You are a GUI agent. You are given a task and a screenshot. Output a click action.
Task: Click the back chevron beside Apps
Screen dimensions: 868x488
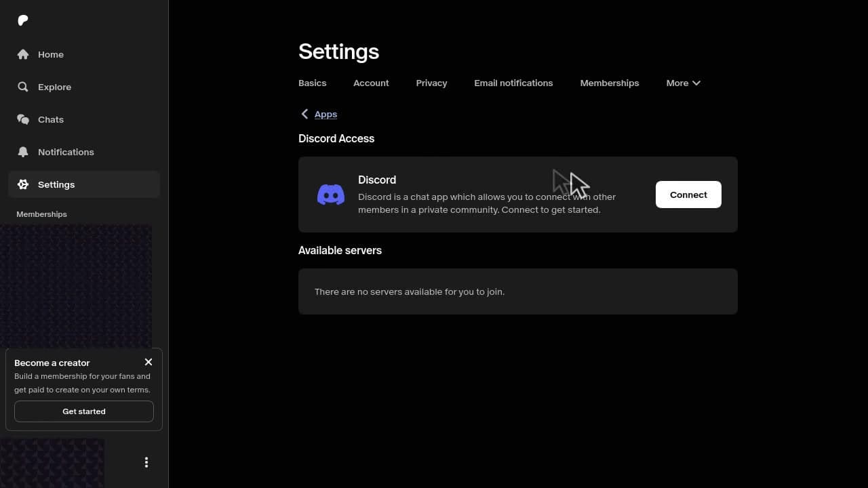point(304,114)
